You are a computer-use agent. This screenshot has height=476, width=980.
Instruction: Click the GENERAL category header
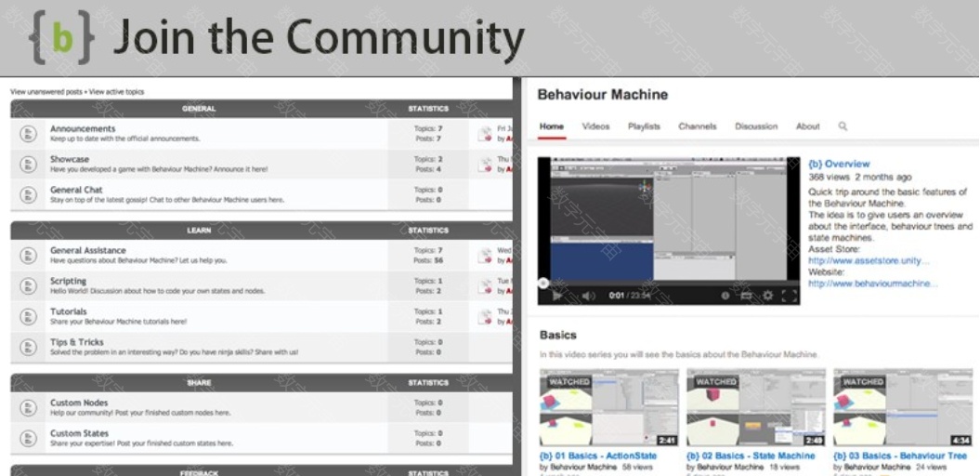click(199, 109)
